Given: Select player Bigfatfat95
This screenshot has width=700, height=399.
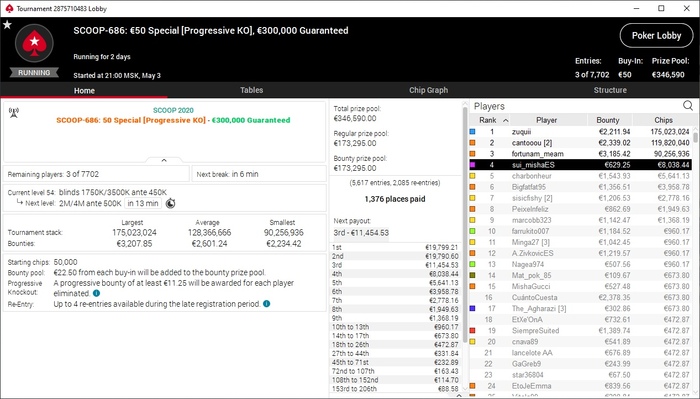Looking at the screenshot, I should click(x=580, y=187).
